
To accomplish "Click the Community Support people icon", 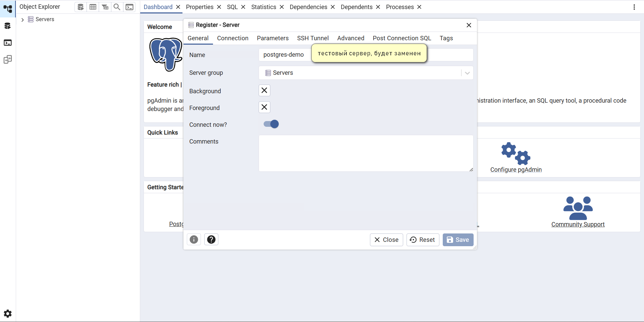I will tap(578, 208).
